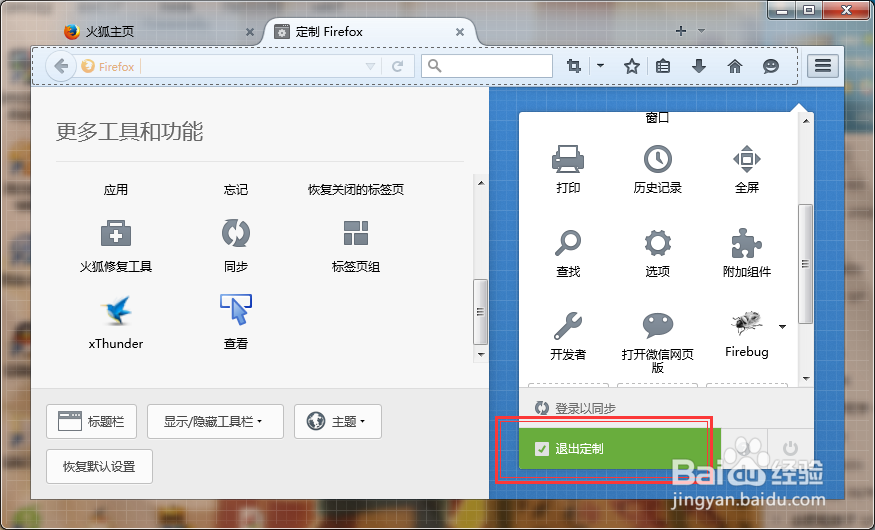Click the screenshot crop tool icon

click(574, 66)
